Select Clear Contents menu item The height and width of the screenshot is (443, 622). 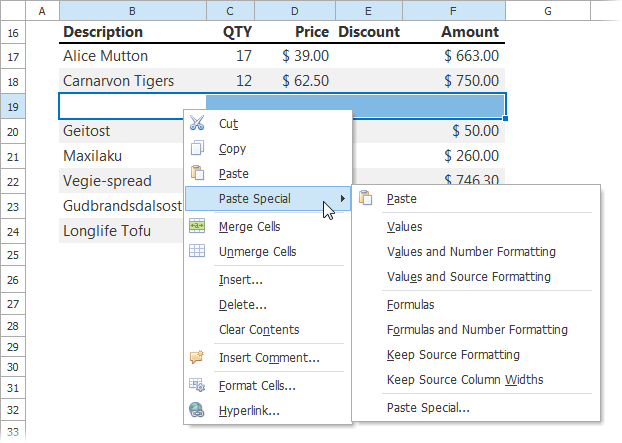[258, 330]
